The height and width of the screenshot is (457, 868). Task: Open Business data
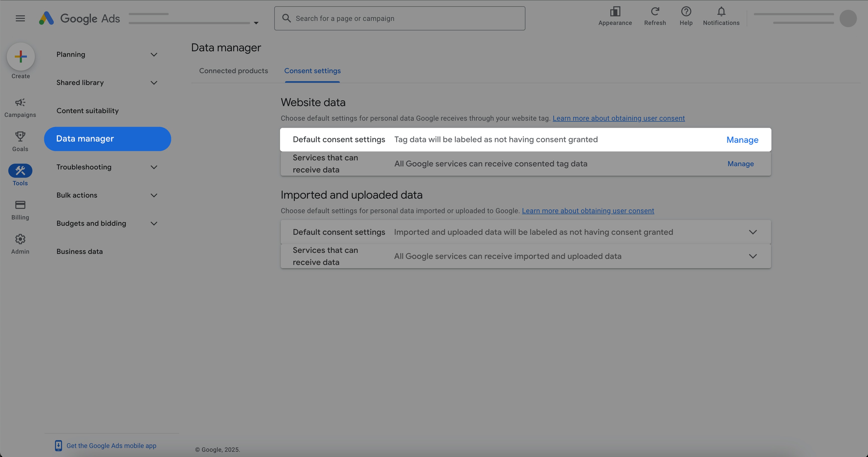click(80, 251)
